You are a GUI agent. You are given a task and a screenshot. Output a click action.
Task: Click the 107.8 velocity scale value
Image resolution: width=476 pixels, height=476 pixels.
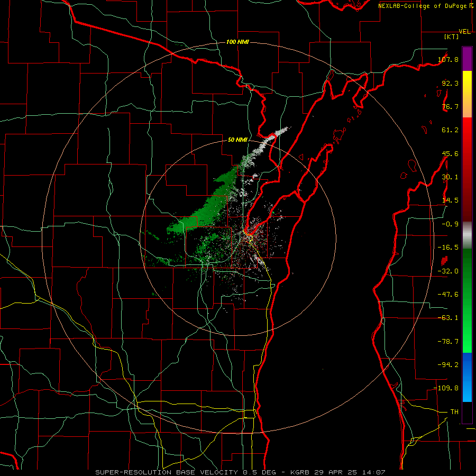click(x=448, y=59)
